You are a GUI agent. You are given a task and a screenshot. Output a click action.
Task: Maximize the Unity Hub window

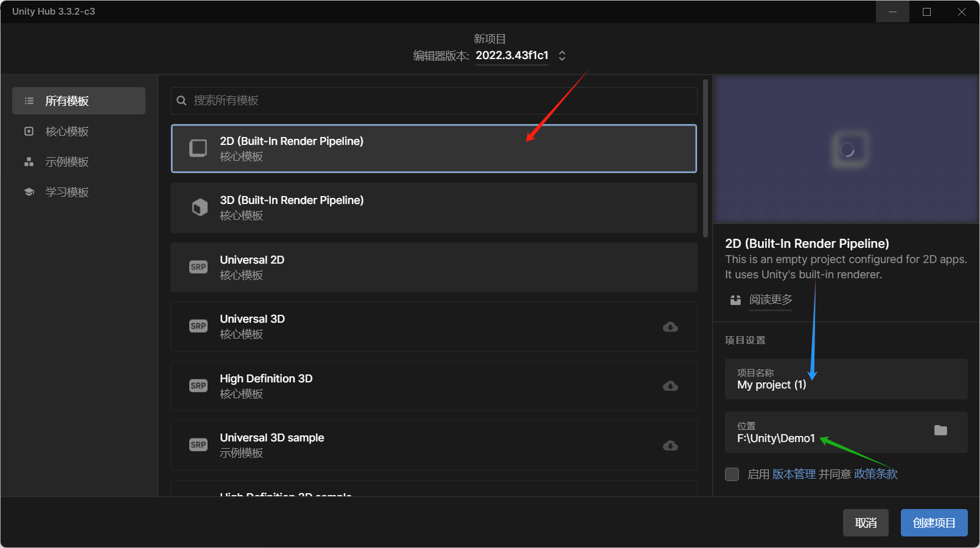coord(926,12)
